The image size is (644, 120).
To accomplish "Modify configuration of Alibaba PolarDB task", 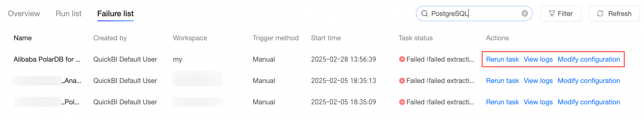I will (589, 59).
